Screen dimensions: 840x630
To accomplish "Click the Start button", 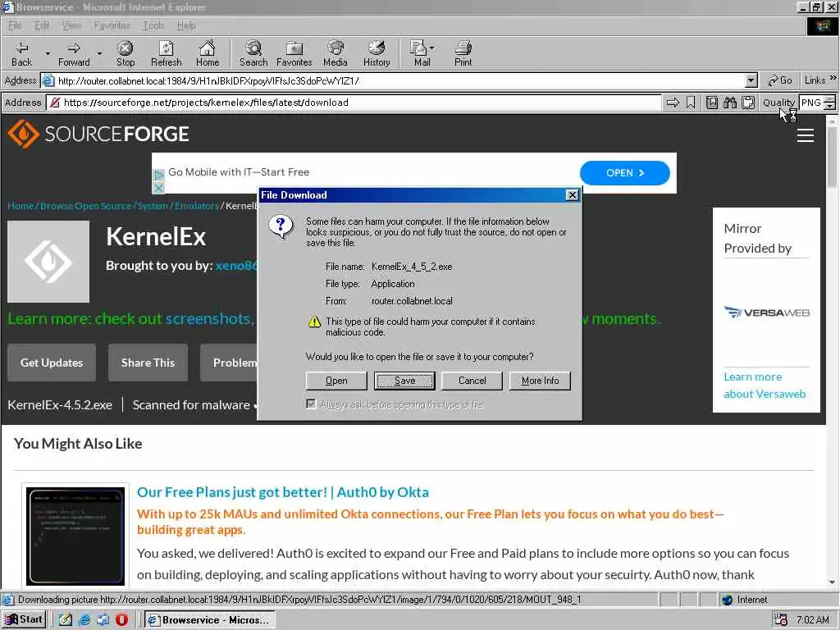I will [x=25, y=619].
